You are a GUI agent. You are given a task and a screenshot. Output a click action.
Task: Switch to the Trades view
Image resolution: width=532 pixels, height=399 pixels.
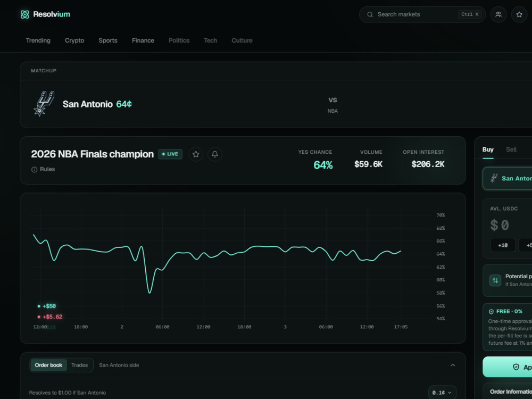(x=79, y=365)
